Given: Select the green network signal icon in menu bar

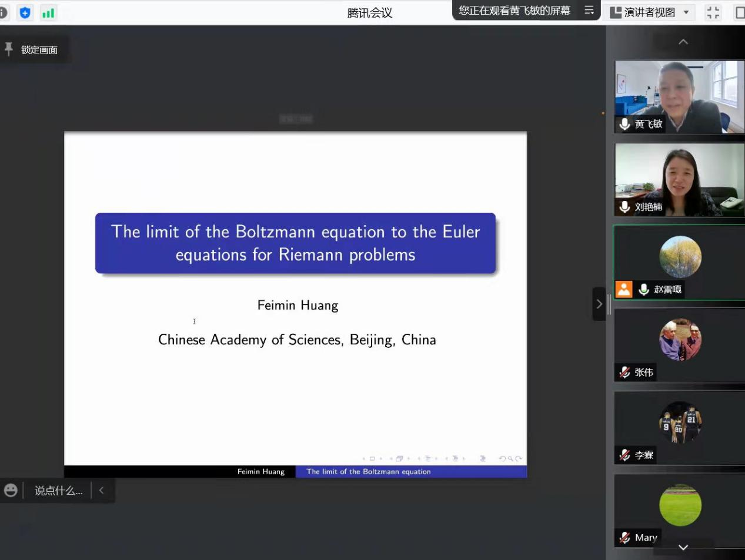Looking at the screenshot, I should click(x=48, y=12).
